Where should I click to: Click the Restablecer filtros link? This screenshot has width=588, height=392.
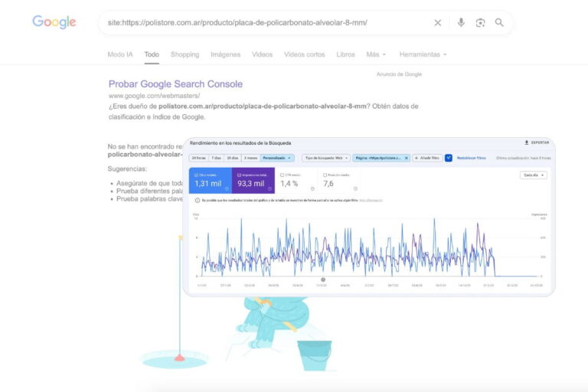(472, 158)
